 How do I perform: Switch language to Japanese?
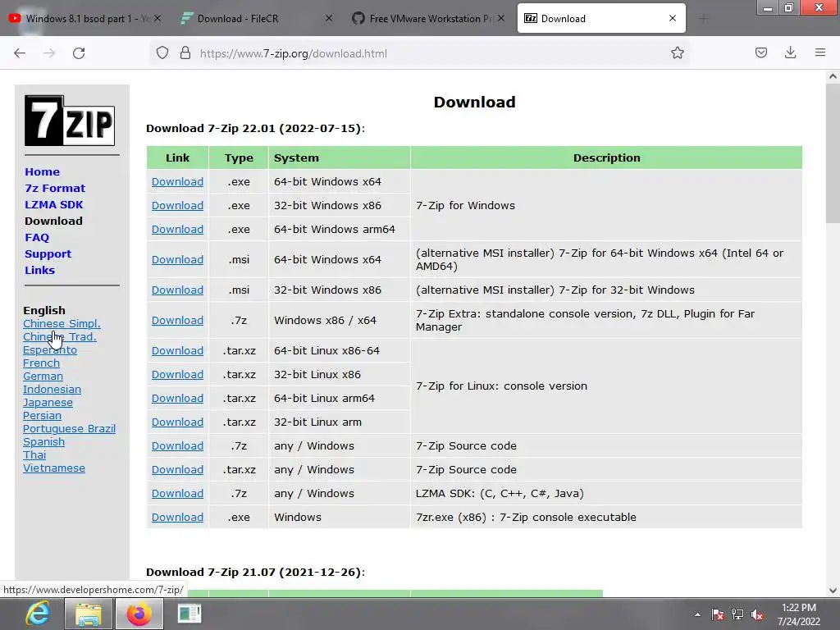(48, 402)
